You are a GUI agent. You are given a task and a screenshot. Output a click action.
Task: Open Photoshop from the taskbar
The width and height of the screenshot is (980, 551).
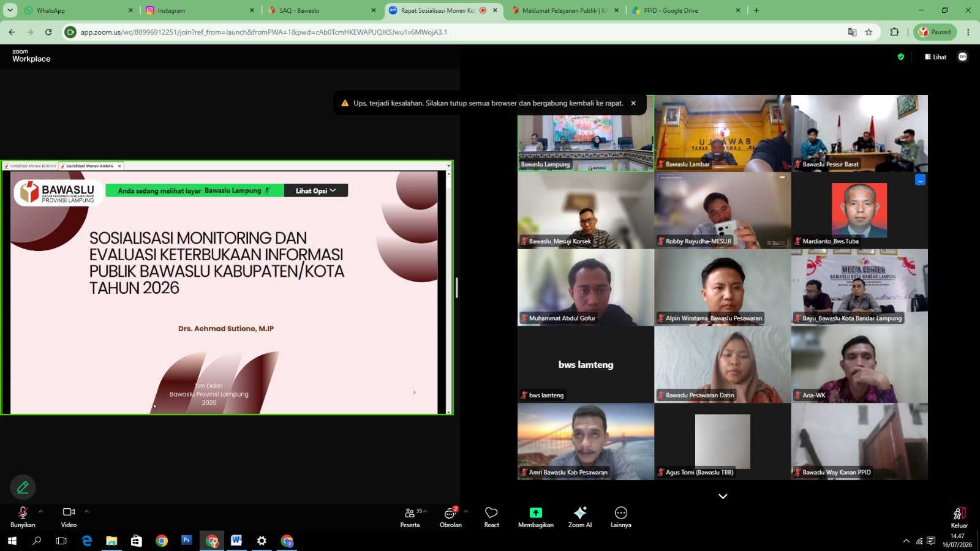click(x=186, y=540)
